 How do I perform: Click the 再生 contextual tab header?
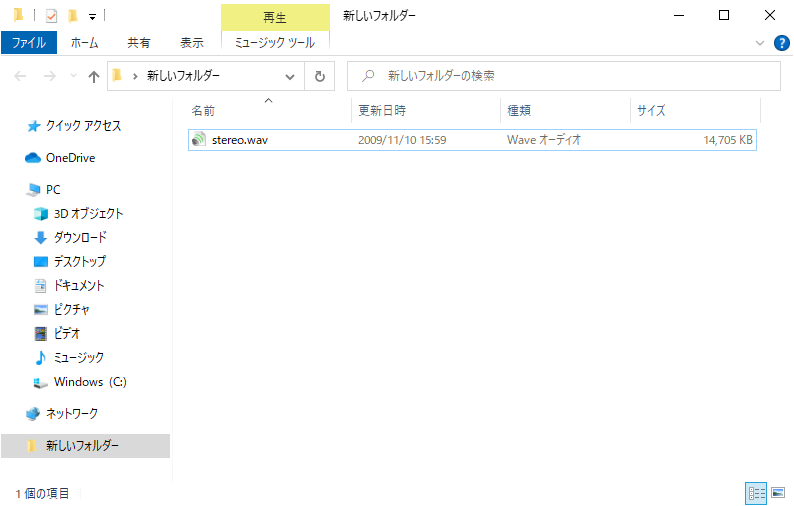pyautogui.click(x=275, y=18)
